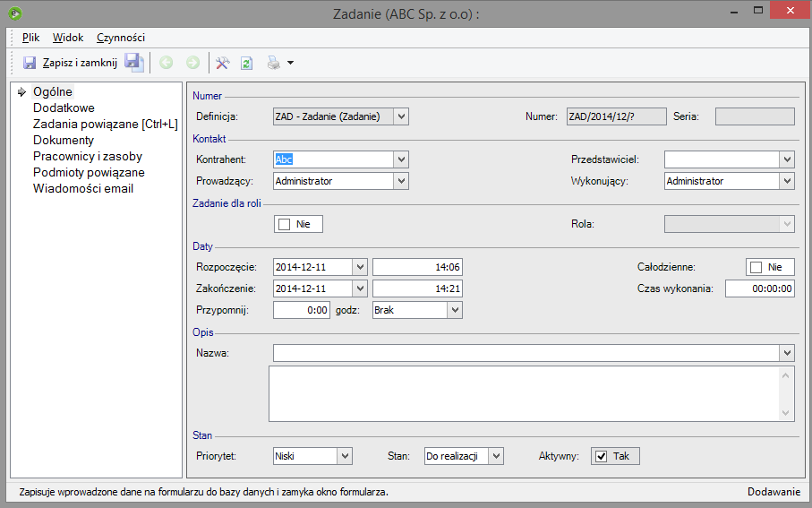This screenshot has width=812, height=508.
Task: Click the Zakończenie time field 14:21
Action: [x=417, y=288]
